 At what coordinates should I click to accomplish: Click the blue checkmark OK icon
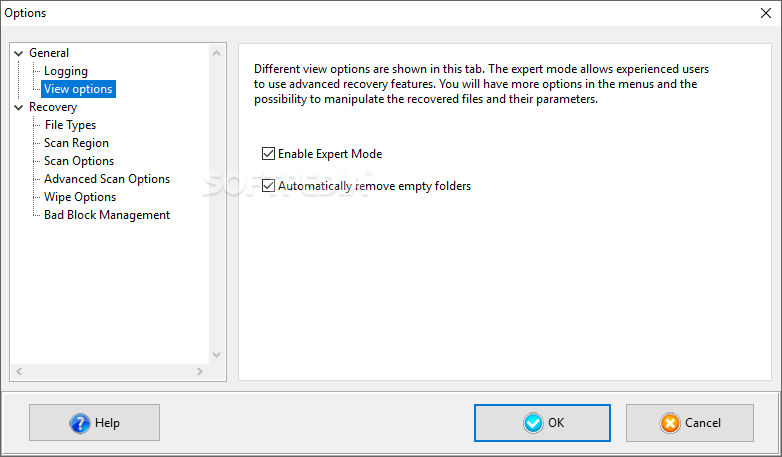click(x=533, y=423)
